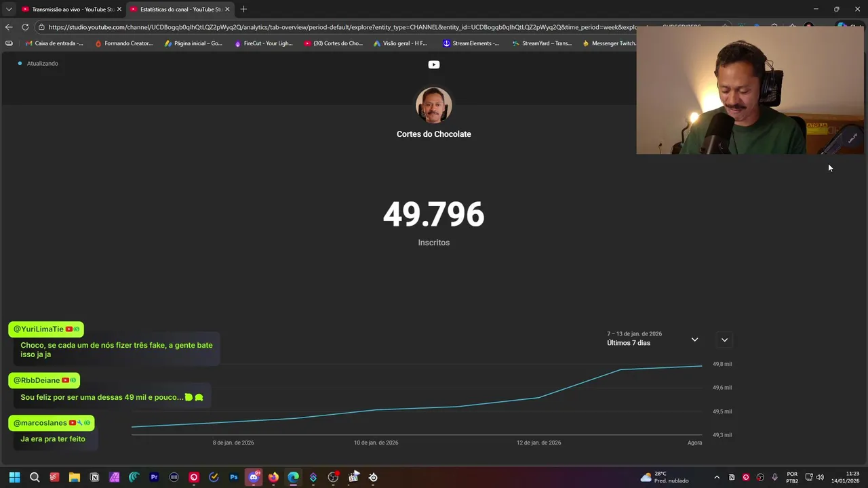Click the Inscritos label

433,243
